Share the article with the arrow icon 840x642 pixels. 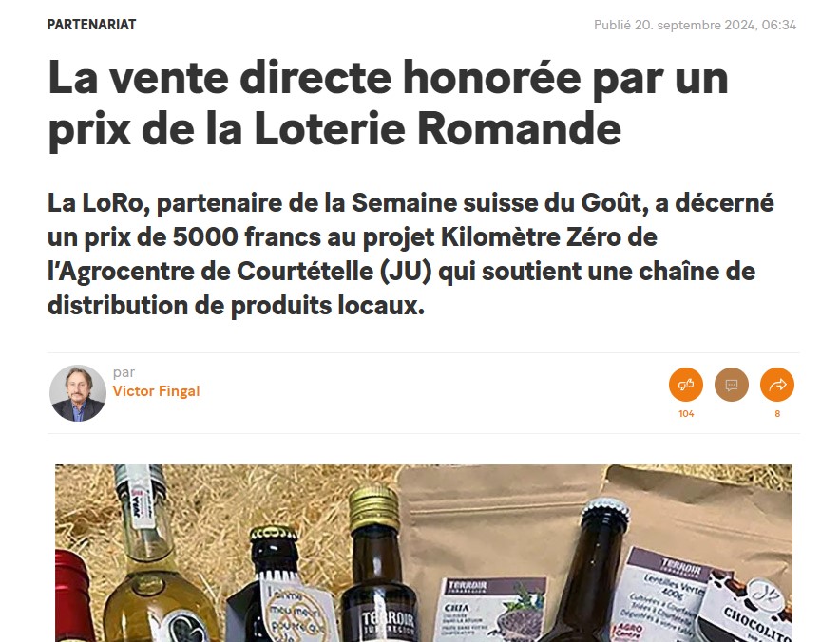[776, 385]
